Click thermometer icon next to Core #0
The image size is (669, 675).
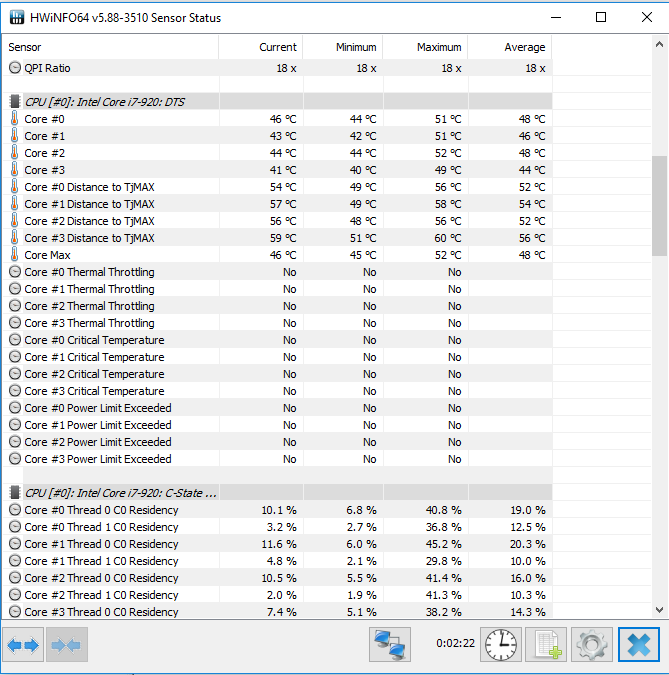[x=15, y=118]
